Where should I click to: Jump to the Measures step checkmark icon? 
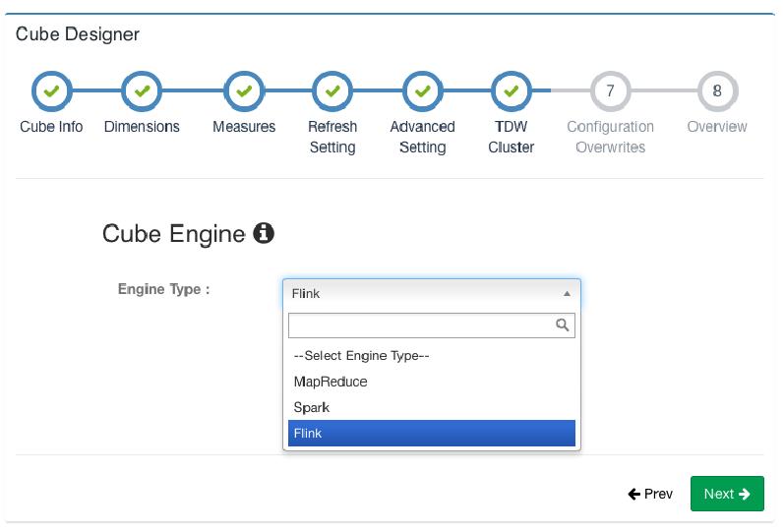click(x=244, y=91)
